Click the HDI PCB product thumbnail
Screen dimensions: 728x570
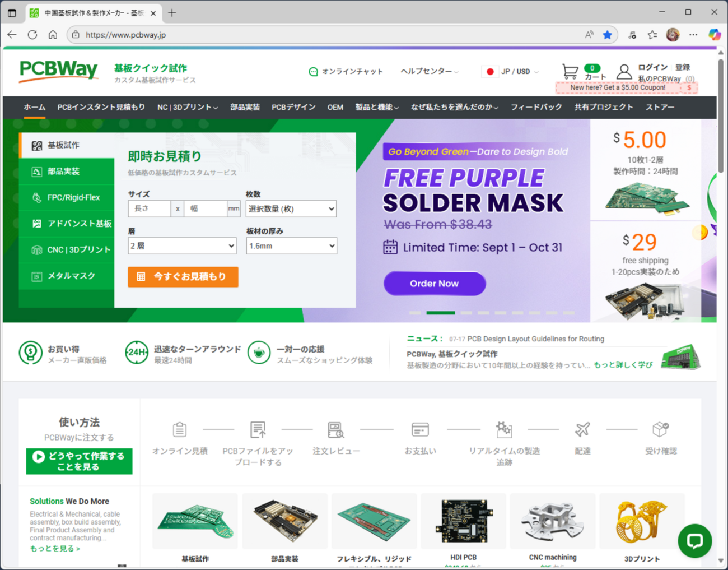[x=463, y=521]
